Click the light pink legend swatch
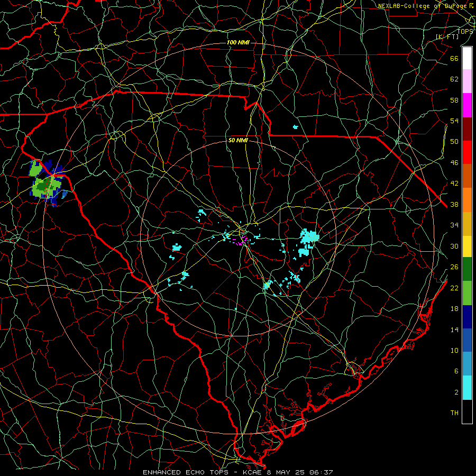 click(467, 81)
